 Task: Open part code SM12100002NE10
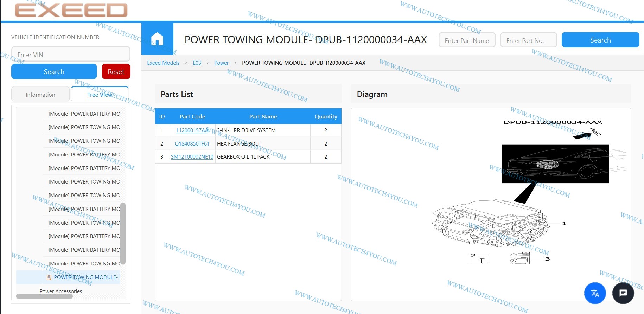click(x=192, y=157)
